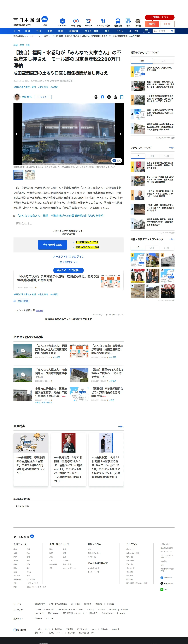Open the カテゴリ一覧 hamburger menu
Screen dimensions: 188x644
[x=146, y=31]
